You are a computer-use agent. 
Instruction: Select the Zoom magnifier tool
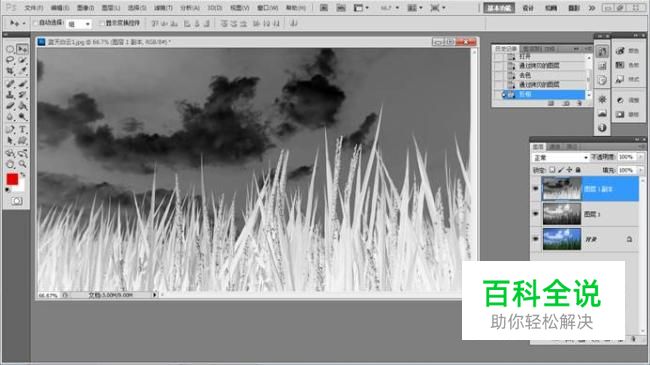point(22,164)
